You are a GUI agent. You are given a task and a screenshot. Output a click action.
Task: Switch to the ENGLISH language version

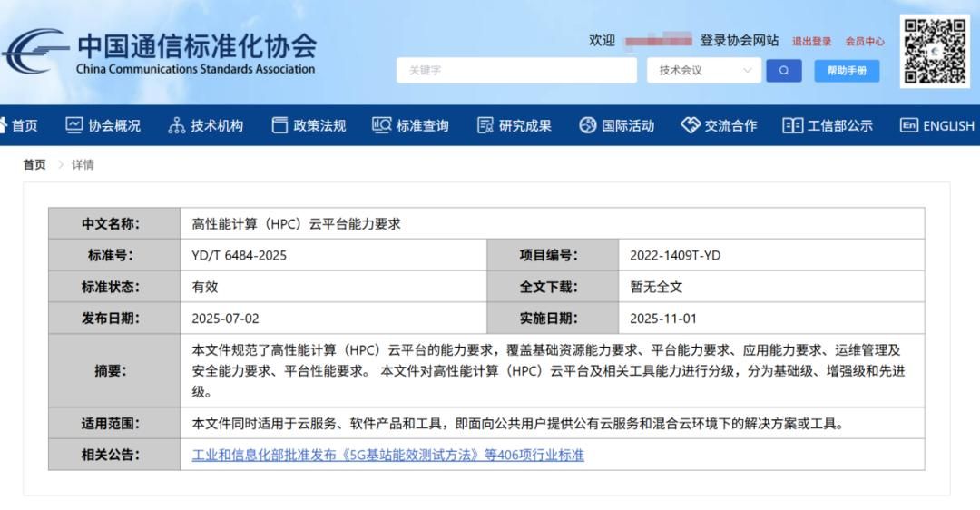pyautogui.click(x=937, y=125)
